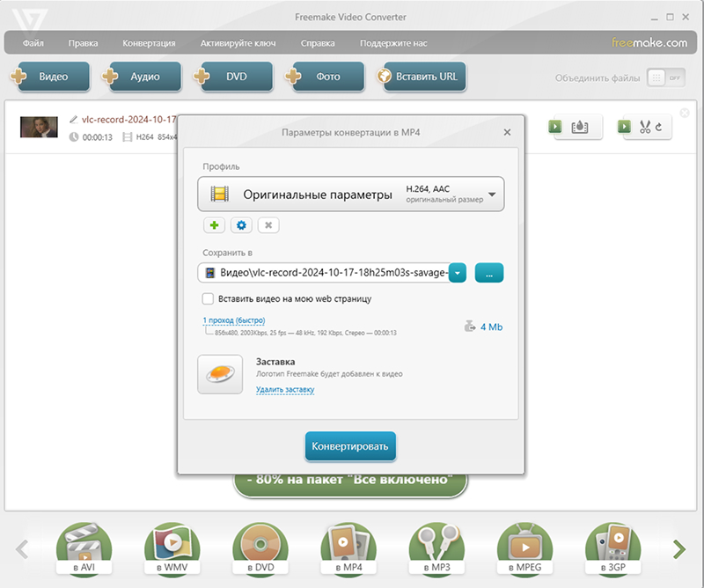Select the vlc-record video thumbnail

pyautogui.click(x=39, y=127)
